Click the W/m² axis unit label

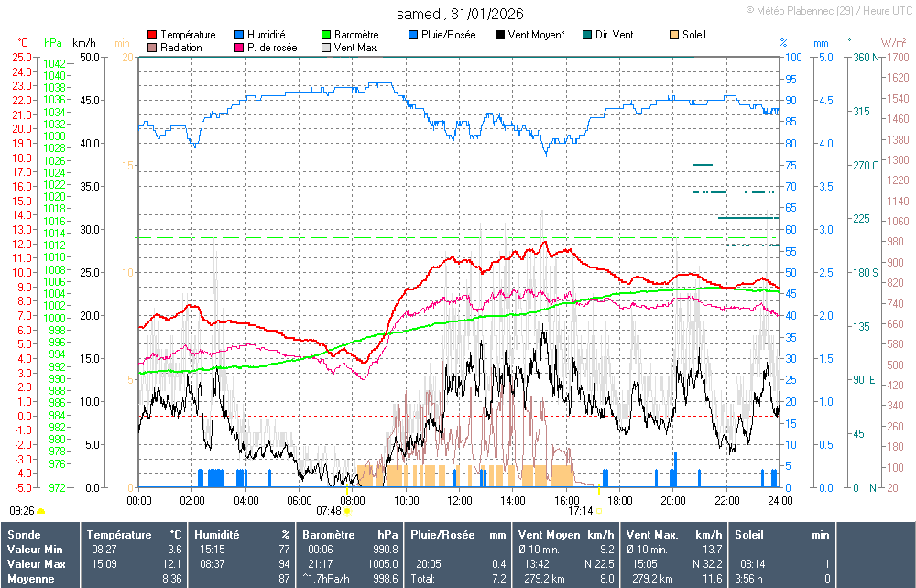(x=893, y=43)
